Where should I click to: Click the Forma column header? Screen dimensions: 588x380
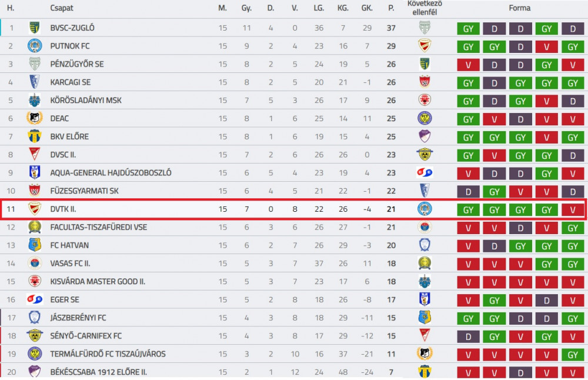point(519,8)
